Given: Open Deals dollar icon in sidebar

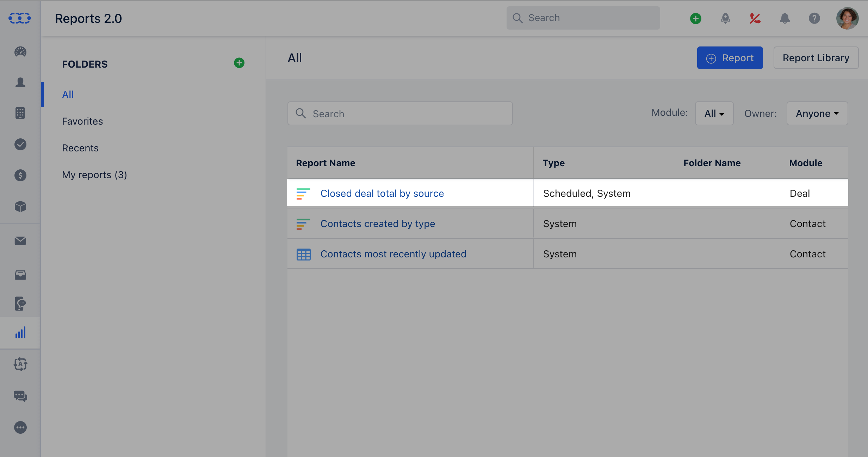Looking at the screenshot, I should point(20,175).
